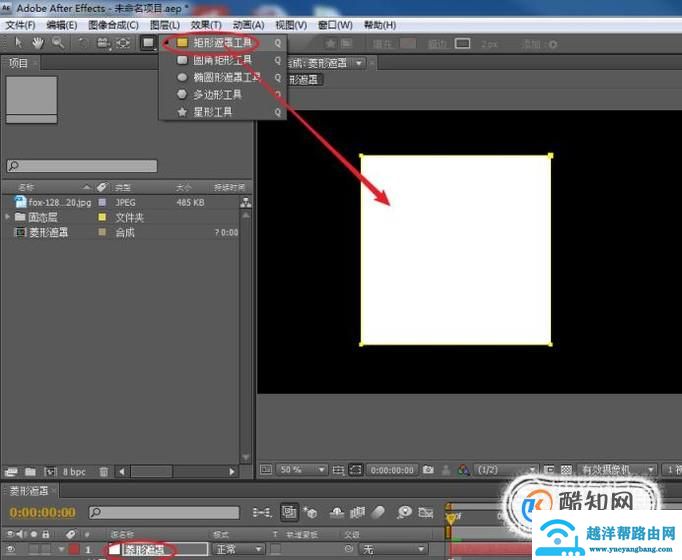Click the interpret footage icon

pyautogui.click(x=11, y=472)
